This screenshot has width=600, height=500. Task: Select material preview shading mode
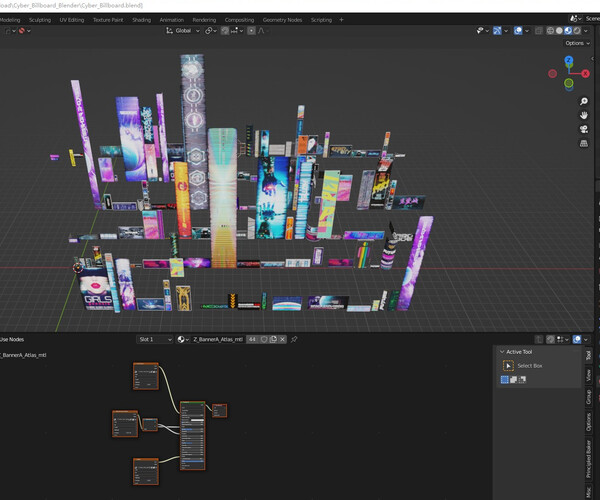click(x=568, y=31)
